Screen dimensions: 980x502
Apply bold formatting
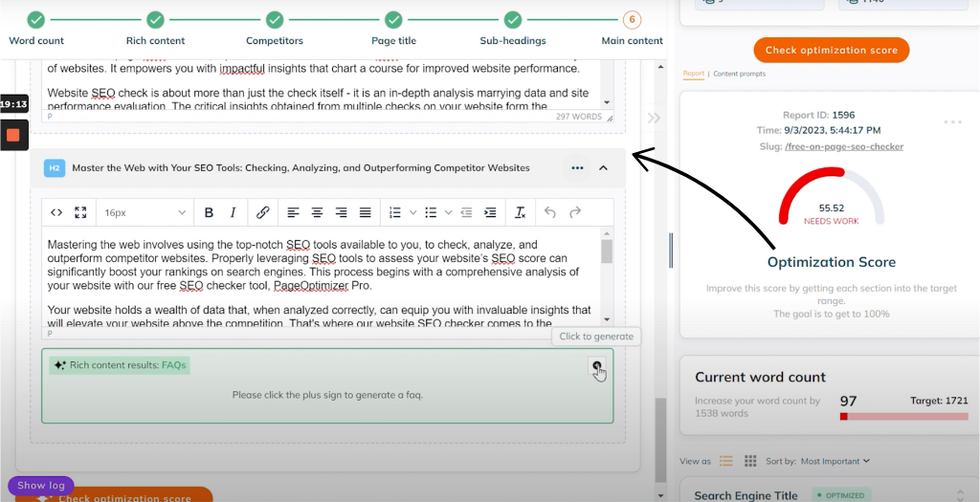208,212
